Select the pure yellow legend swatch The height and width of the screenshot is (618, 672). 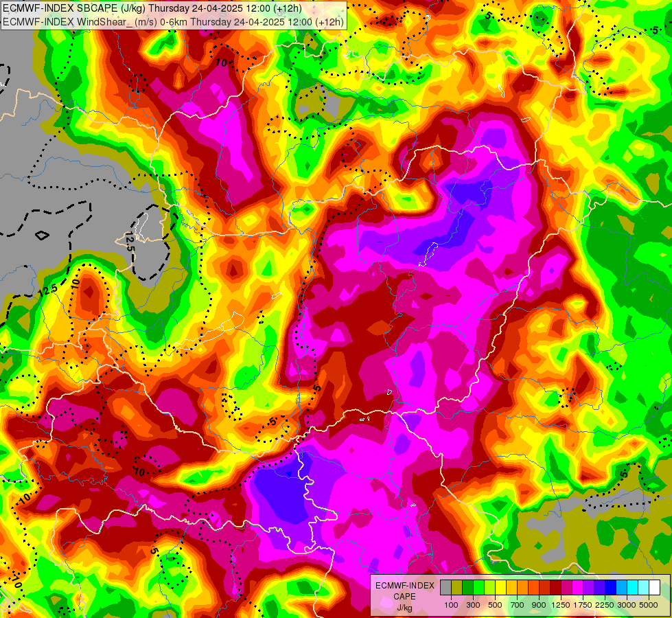500,587
